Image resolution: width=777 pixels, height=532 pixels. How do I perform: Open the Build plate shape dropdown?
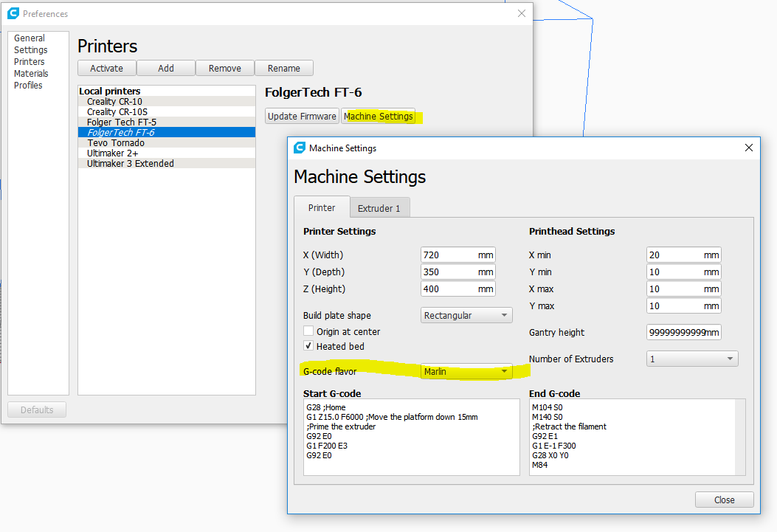point(466,315)
